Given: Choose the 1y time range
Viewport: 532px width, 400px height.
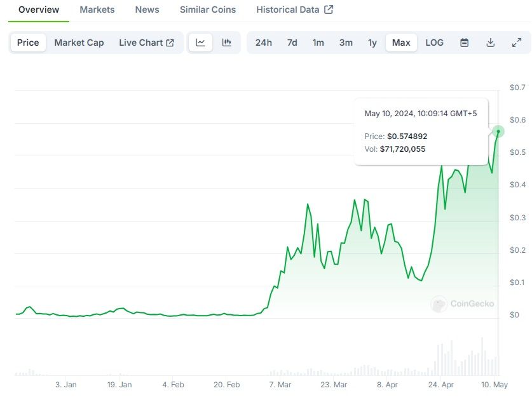Looking at the screenshot, I should (372, 43).
